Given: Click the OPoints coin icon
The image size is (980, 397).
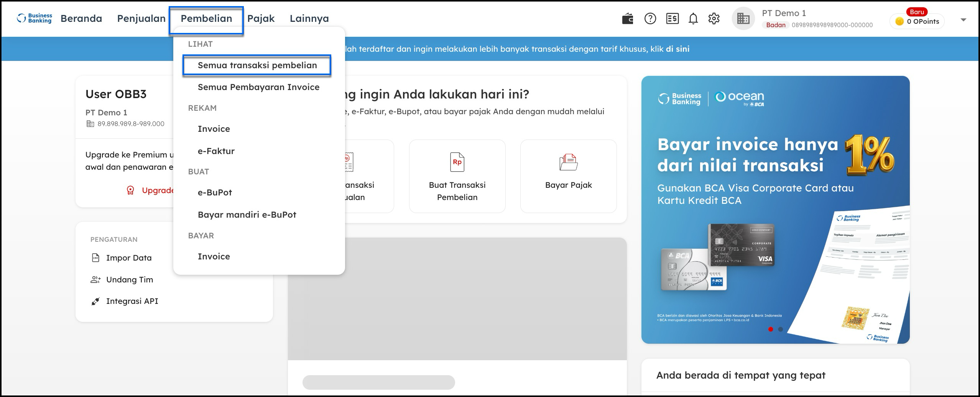Looking at the screenshot, I should click(899, 21).
